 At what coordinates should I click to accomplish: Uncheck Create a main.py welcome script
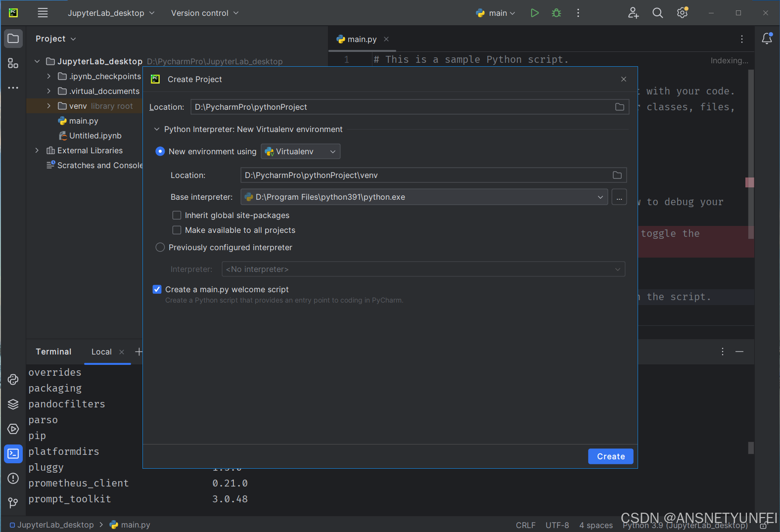157,289
